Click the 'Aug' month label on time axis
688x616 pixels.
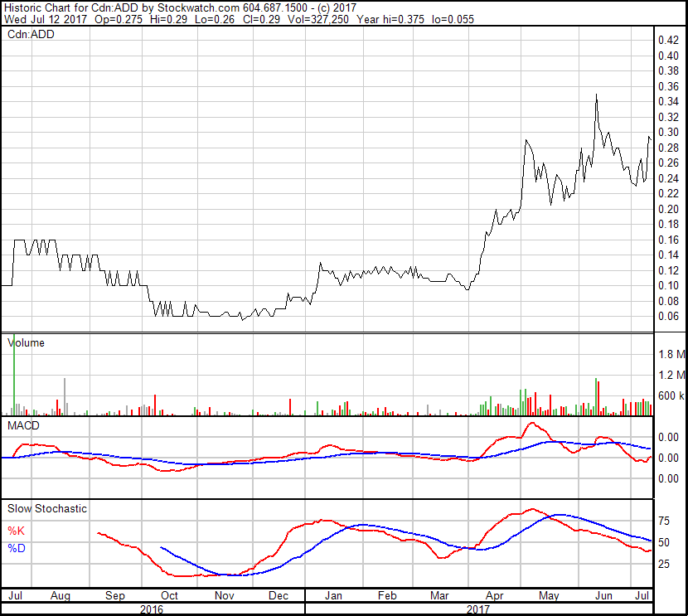[x=61, y=595]
